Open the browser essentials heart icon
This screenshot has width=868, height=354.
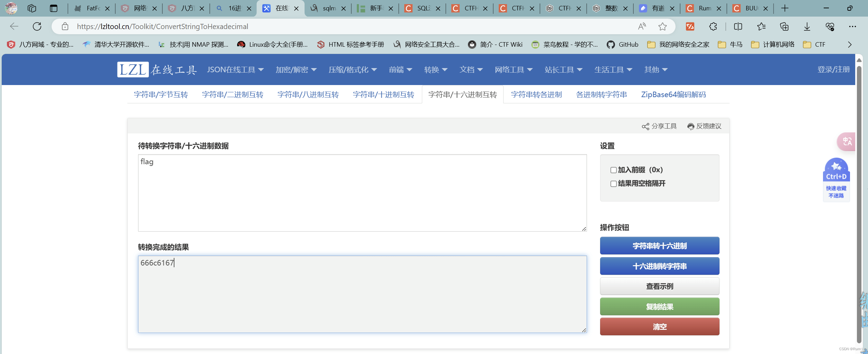[830, 26]
